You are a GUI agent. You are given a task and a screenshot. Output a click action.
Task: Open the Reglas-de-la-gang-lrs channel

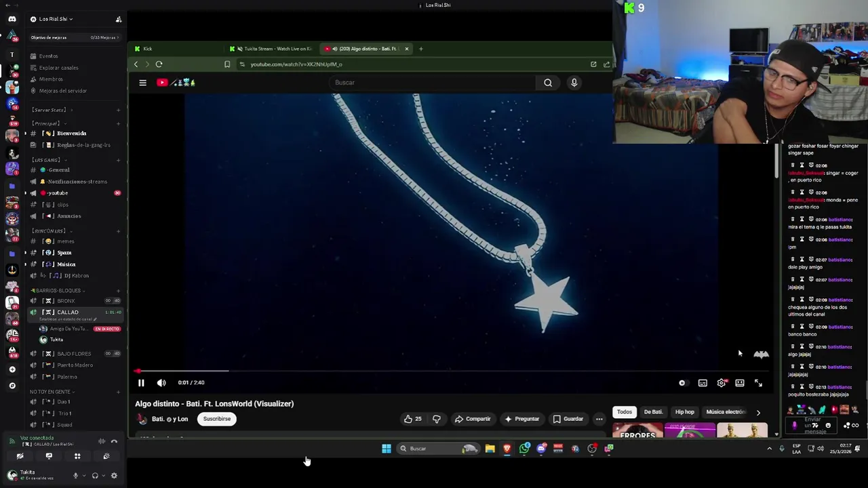(x=75, y=145)
